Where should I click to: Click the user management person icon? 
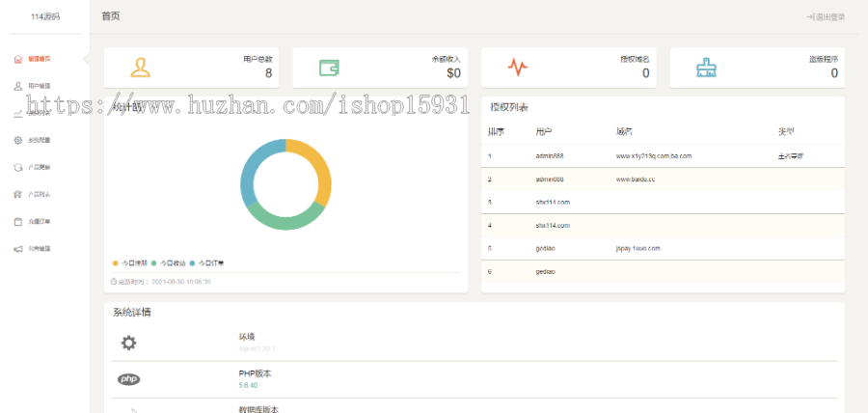pos(17,86)
